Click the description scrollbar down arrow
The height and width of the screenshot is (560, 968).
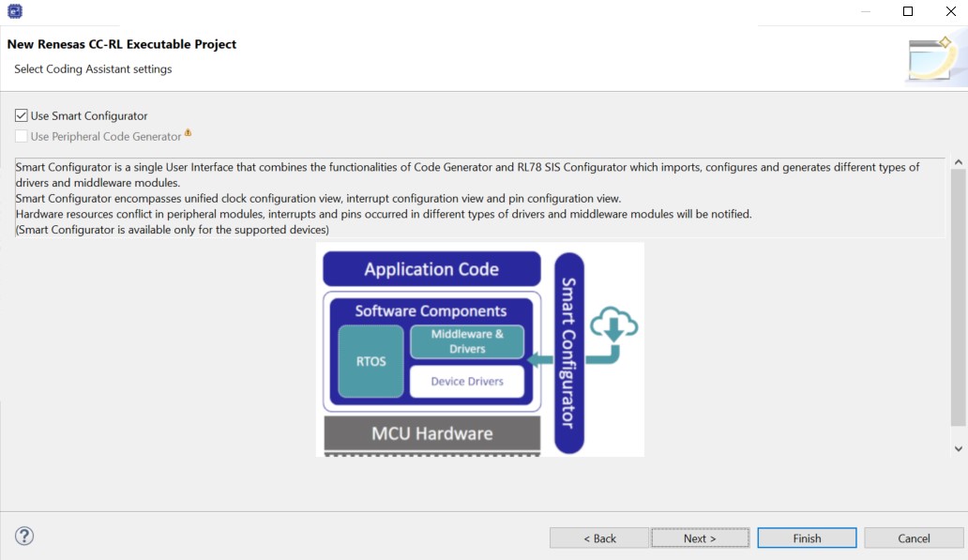[x=958, y=449]
